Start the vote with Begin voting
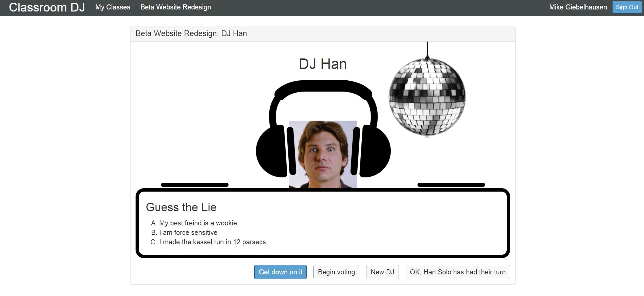Viewport: 644px width, 296px height. point(336,272)
